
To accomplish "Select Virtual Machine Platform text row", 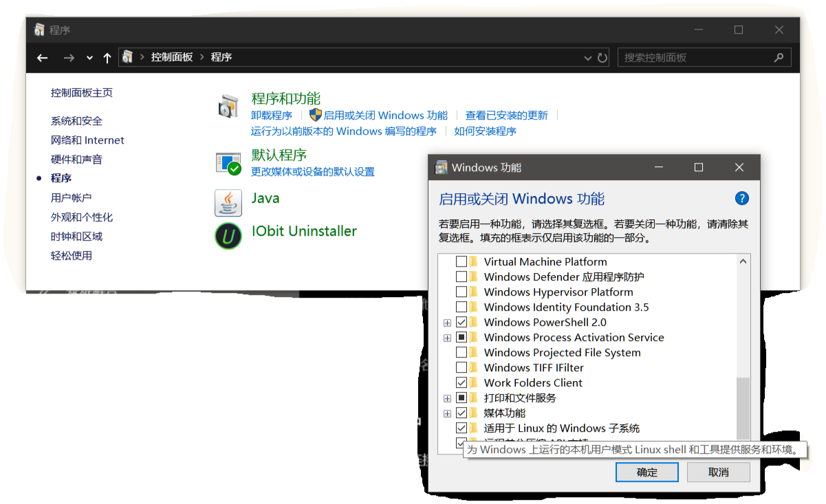I will [545, 262].
